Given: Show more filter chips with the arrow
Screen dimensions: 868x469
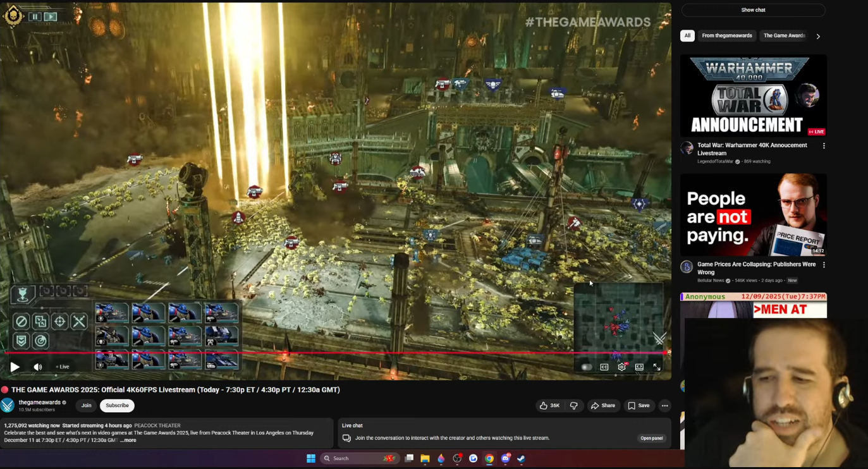Looking at the screenshot, I should click(818, 37).
